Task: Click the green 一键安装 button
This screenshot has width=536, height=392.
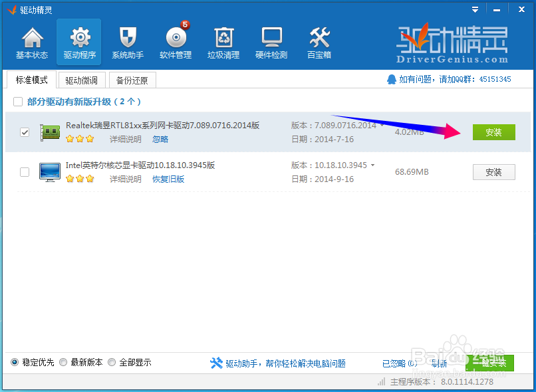Action: tap(489, 363)
